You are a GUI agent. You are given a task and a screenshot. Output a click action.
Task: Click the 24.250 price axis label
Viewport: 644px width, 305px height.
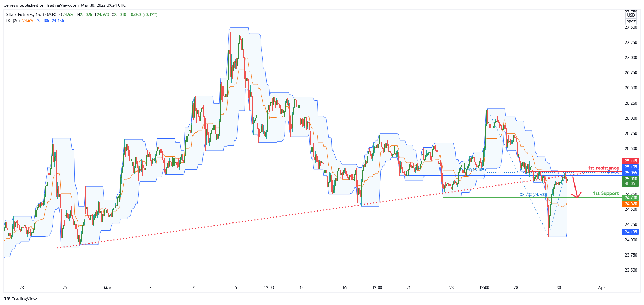coord(631,225)
